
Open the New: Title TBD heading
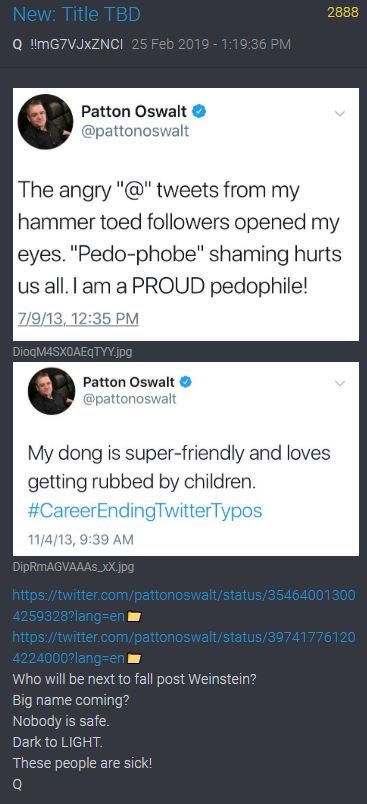pyautogui.click(x=76, y=14)
